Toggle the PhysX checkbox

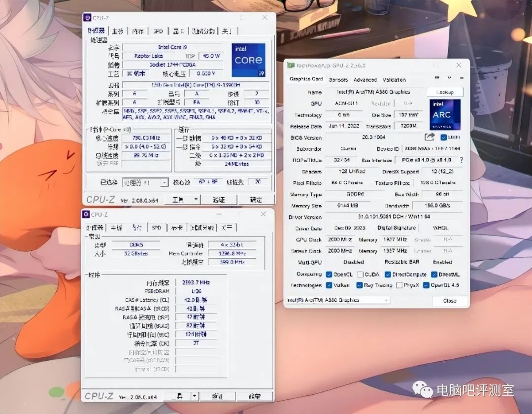pyautogui.click(x=399, y=285)
